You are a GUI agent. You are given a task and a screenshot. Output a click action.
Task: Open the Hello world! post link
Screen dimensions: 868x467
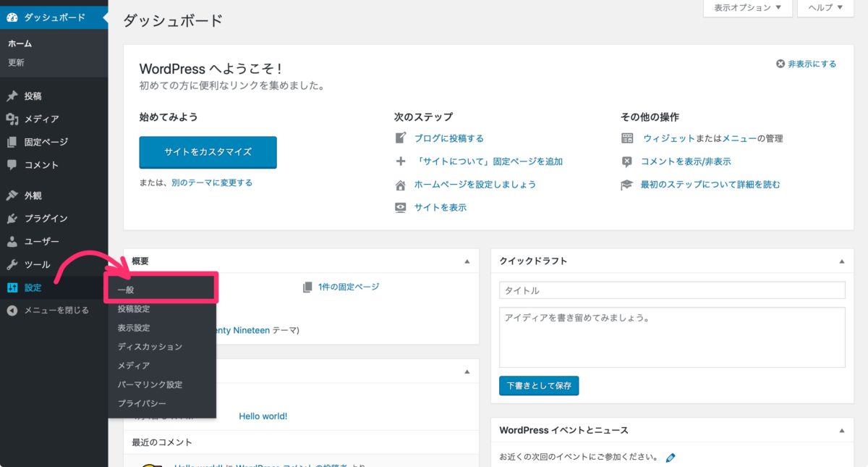click(x=263, y=416)
